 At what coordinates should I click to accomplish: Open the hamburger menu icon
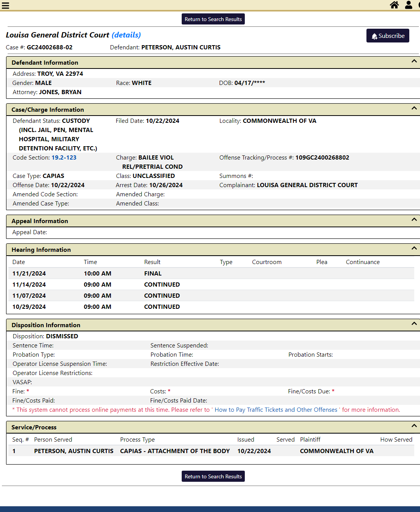(x=5, y=5)
